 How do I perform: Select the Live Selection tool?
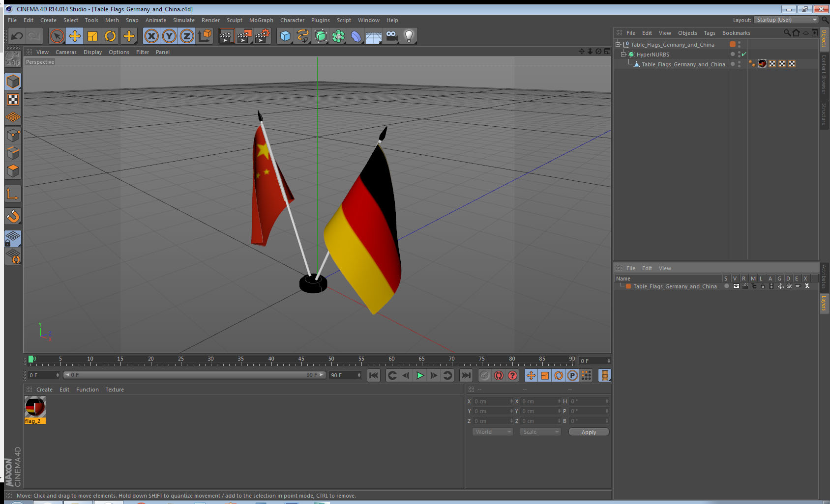click(x=57, y=36)
